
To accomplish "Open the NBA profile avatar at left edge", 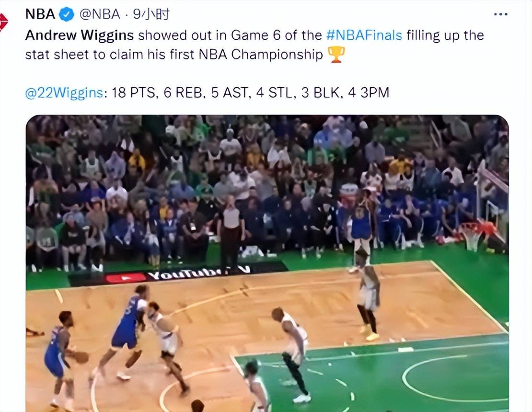I will coord(3,23).
